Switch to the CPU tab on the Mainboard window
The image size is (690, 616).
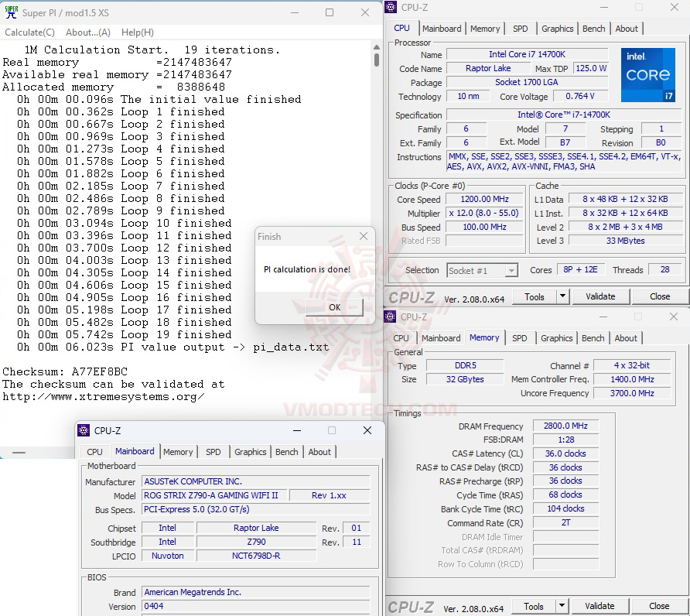[x=94, y=451]
